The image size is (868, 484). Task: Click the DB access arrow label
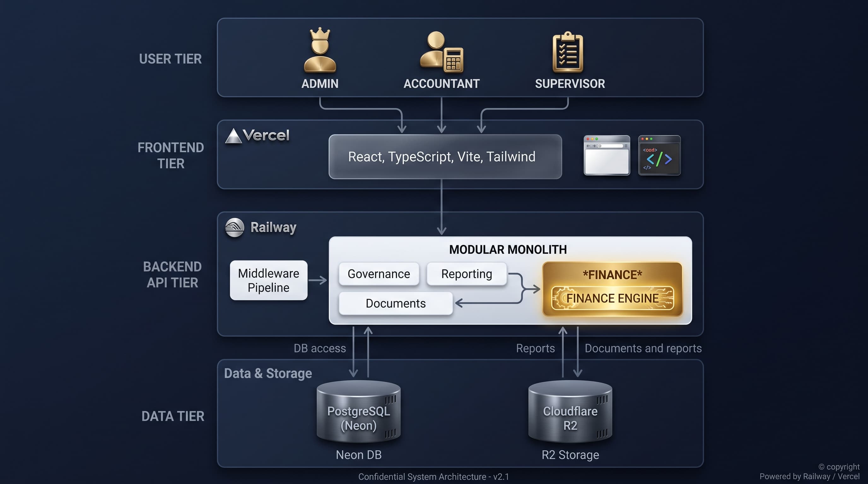click(320, 349)
